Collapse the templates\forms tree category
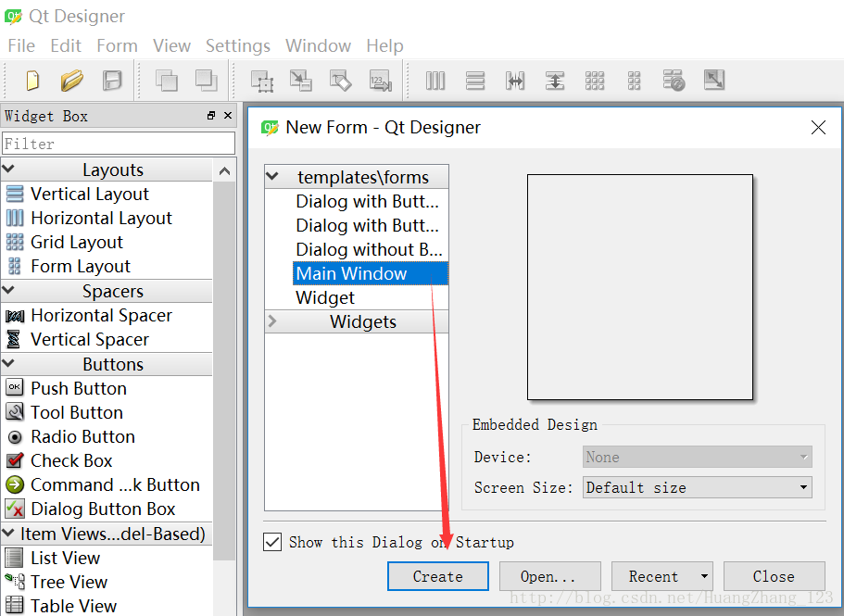Viewport: 844px width, 616px height. coord(272,177)
